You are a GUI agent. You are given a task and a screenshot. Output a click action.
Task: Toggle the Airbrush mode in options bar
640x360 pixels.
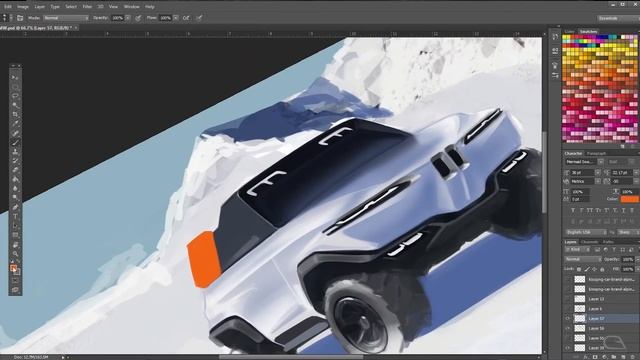186,18
